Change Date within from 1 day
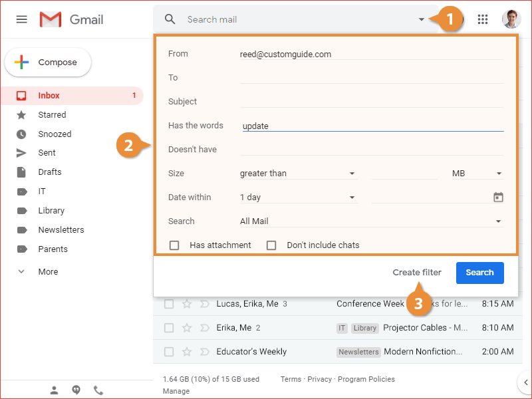The image size is (532, 399). click(x=298, y=196)
